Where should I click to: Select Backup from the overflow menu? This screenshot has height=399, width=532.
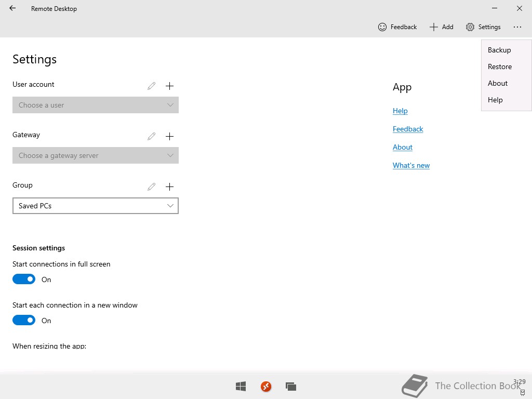[x=506, y=50]
